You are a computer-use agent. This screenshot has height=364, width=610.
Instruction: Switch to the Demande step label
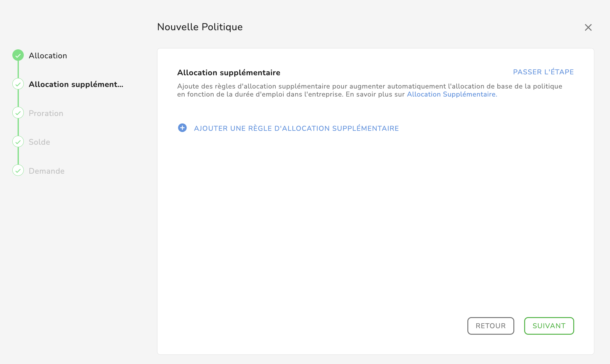tap(47, 171)
